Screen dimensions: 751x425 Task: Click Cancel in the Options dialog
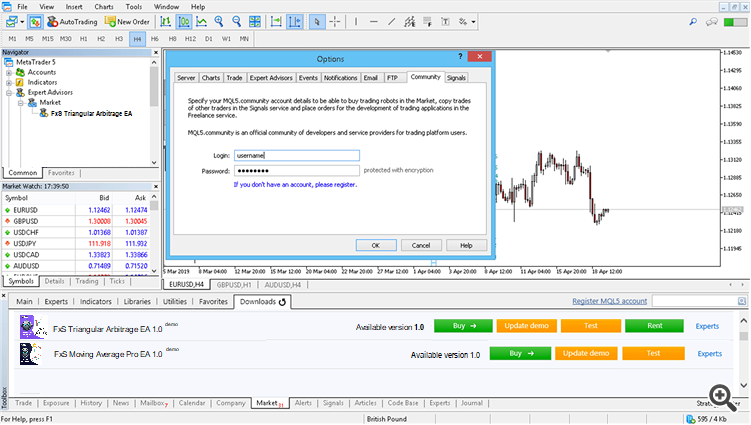(x=421, y=245)
